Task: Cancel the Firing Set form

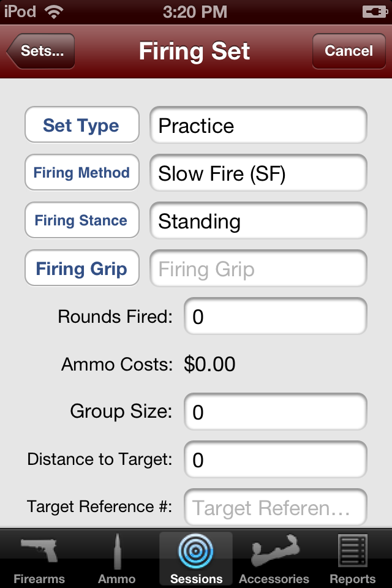Action: click(x=349, y=51)
